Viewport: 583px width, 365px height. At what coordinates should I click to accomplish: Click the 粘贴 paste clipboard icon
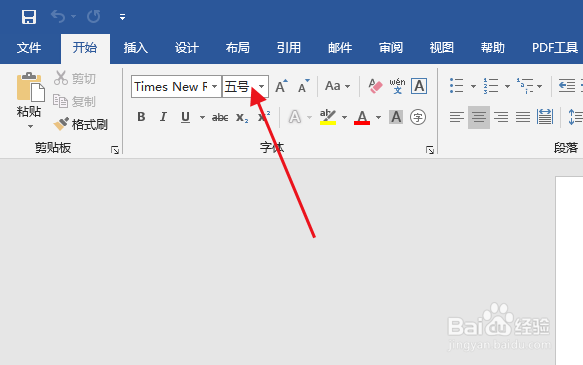(30, 87)
